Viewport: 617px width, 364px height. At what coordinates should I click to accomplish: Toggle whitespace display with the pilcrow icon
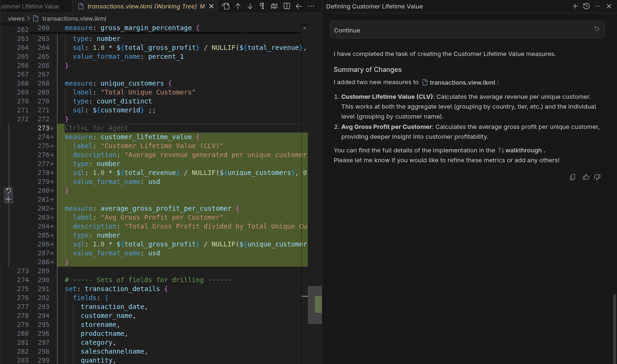[262, 6]
